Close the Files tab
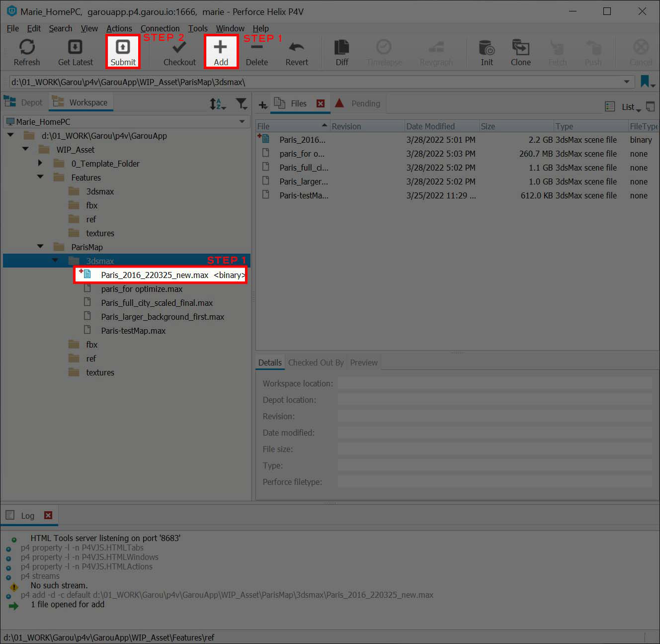 (x=321, y=103)
